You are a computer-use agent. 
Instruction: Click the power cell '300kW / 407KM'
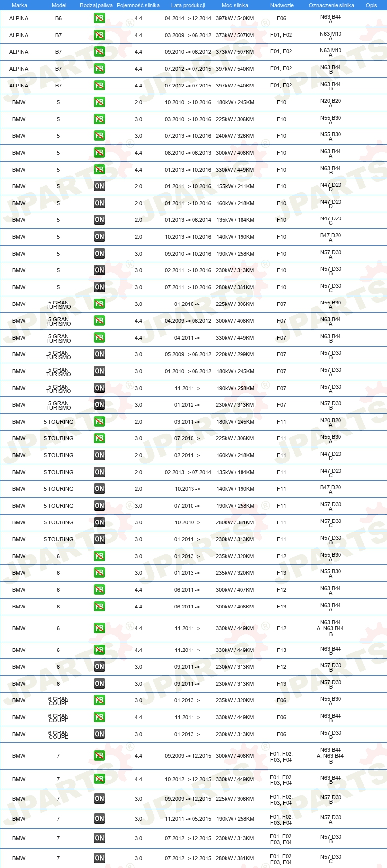pyautogui.click(x=235, y=590)
